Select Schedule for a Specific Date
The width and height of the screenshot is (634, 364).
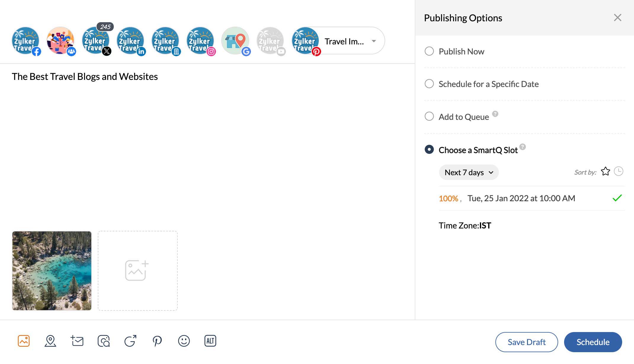click(x=429, y=84)
